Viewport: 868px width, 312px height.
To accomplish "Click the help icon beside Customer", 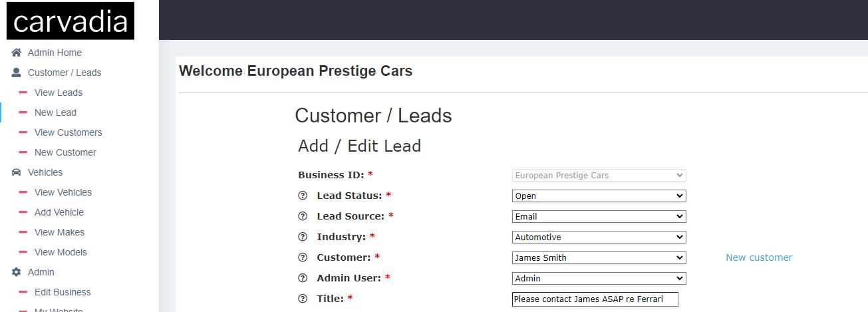I will pyautogui.click(x=303, y=257).
